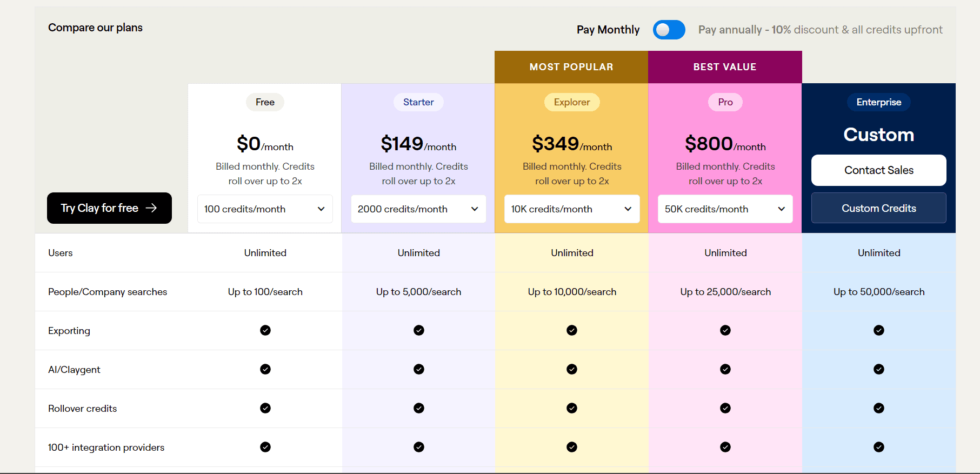Select the Free plan badge
This screenshot has width=980, height=474.
pyautogui.click(x=265, y=102)
